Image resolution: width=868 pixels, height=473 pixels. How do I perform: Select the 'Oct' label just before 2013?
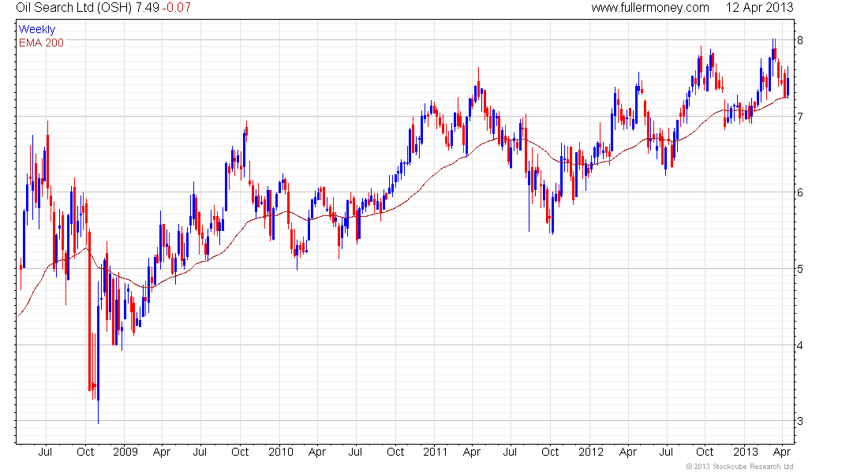click(x=705, y=452)
